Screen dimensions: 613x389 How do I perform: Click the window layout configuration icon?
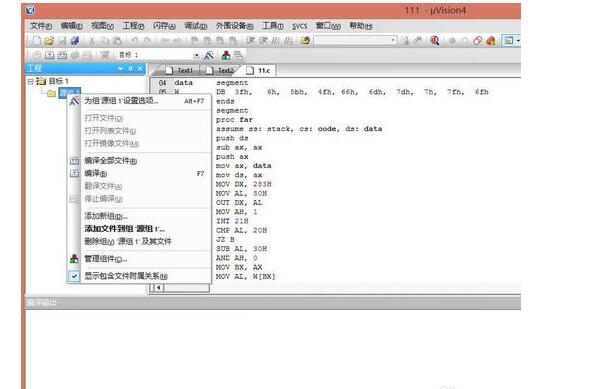click(x=508, y=40)
